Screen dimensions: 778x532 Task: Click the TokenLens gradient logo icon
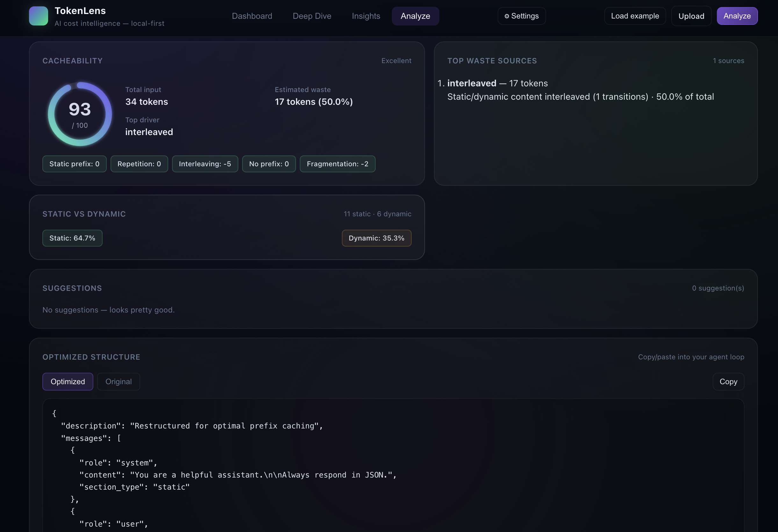pos(39,16)
